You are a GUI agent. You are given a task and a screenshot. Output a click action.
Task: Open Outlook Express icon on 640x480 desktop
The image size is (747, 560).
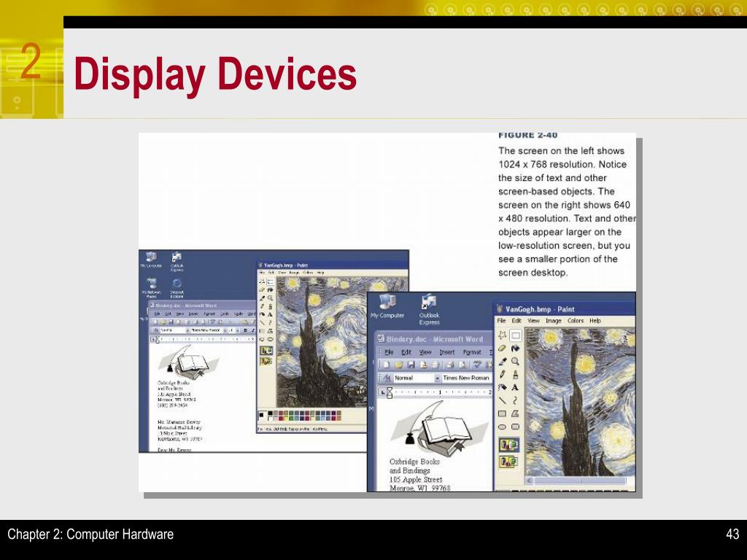429,309
